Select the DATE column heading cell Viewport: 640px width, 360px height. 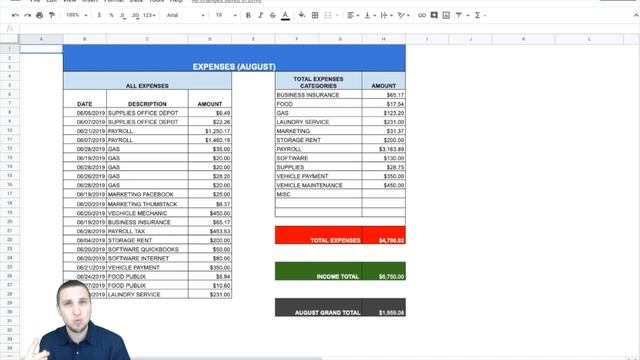click(85, 99)
